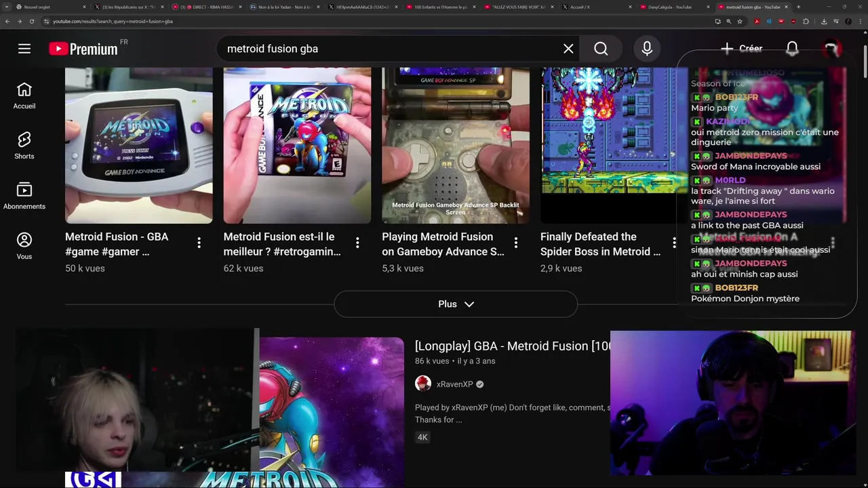
Task: Switch to 'Non à la loi Yadan' tab
Action: (x=283, y=7)
